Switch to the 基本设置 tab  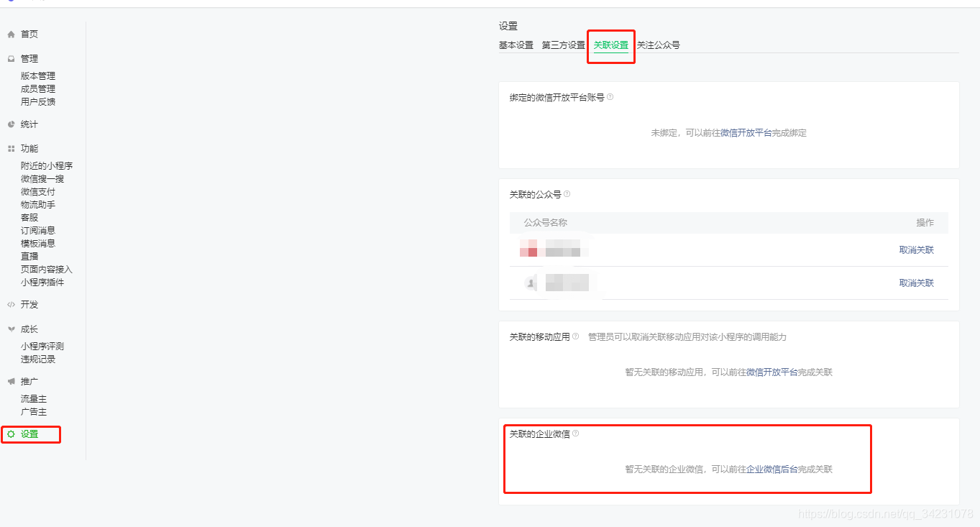516,44
